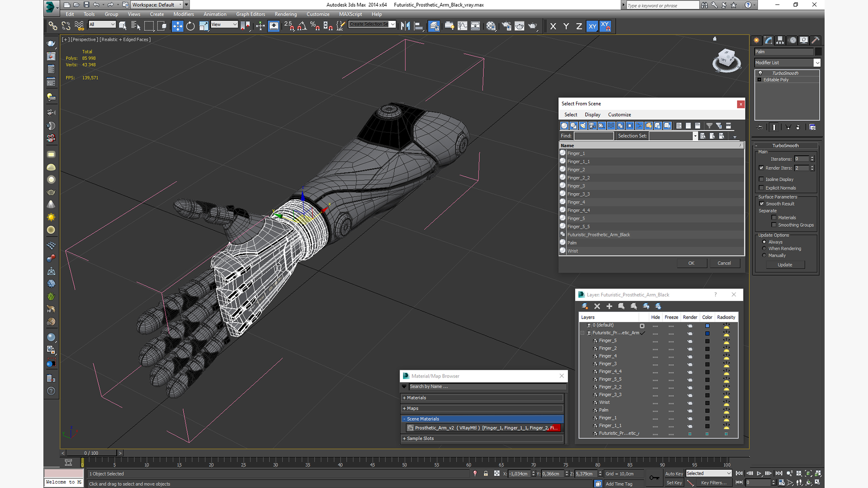Check Separate by Materials checkbox

[x=774, y=218]
